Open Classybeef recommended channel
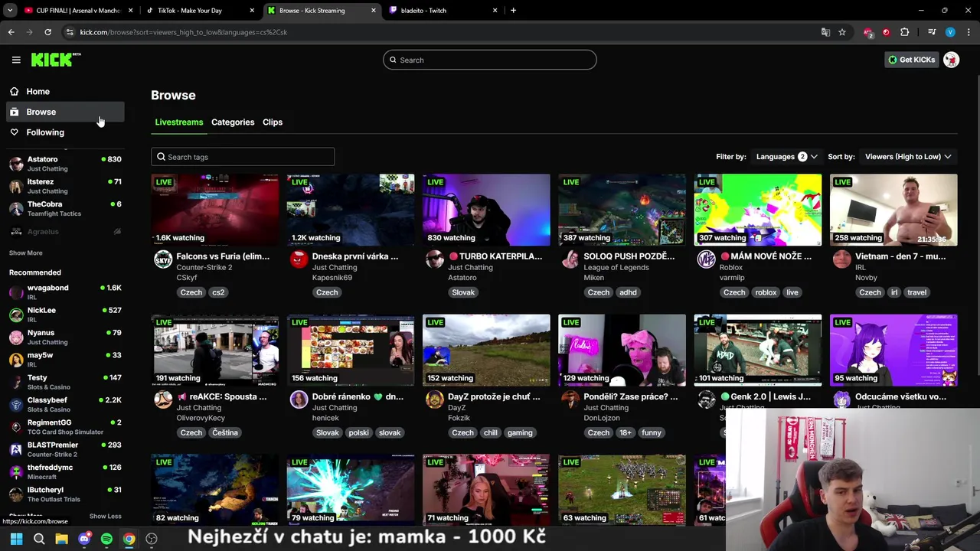 tap(65, 404)
